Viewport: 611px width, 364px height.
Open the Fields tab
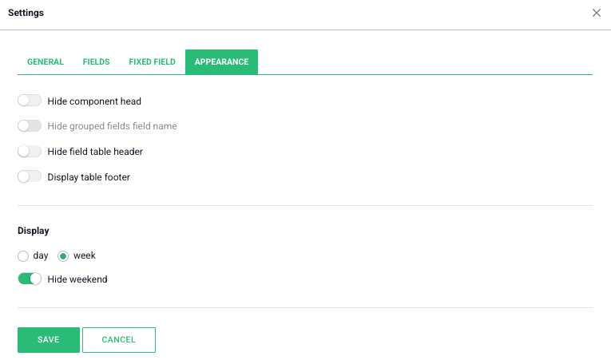tap(97, 61)
